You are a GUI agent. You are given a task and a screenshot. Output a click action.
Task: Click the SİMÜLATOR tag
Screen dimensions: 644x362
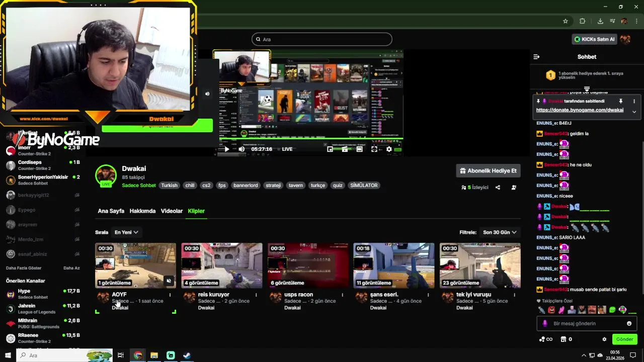click(x=364, y=186)
